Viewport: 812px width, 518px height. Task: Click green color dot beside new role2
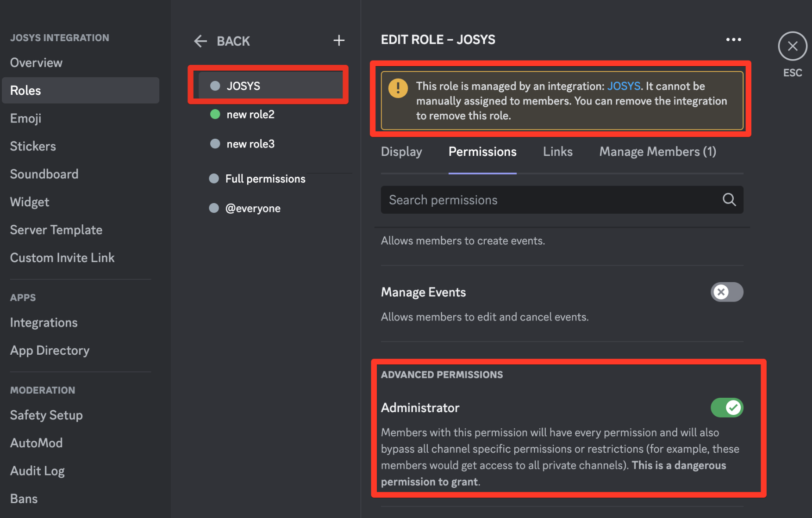tap(215, 114)
